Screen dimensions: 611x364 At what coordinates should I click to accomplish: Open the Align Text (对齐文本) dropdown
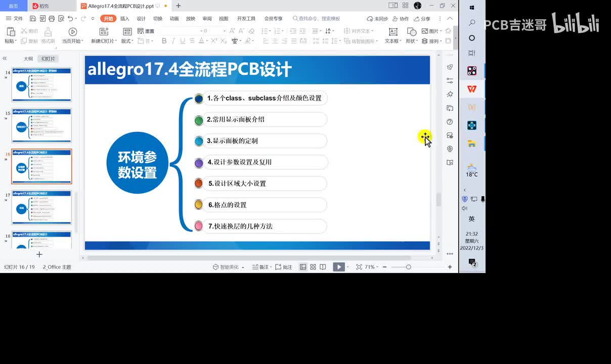(x=359, y=31)
